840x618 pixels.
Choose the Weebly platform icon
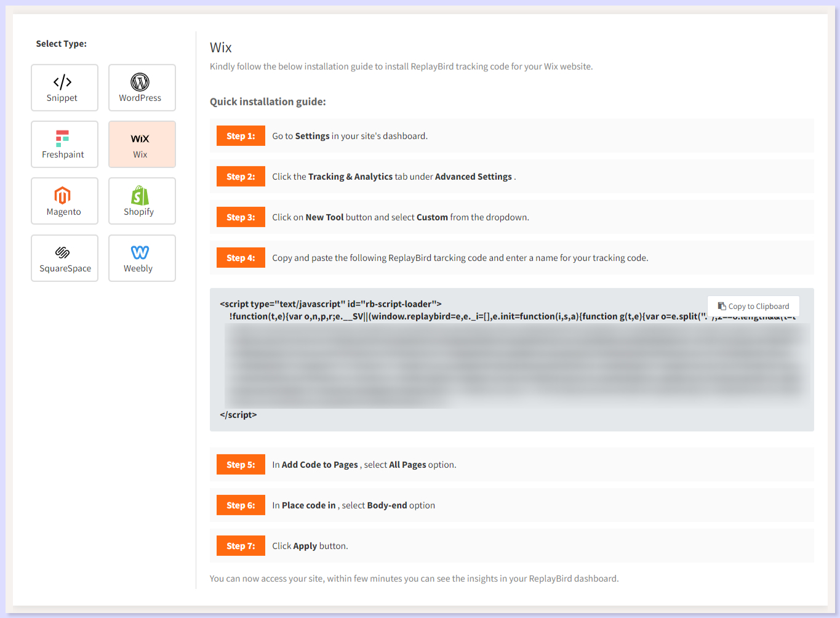[x=142, y=258]
